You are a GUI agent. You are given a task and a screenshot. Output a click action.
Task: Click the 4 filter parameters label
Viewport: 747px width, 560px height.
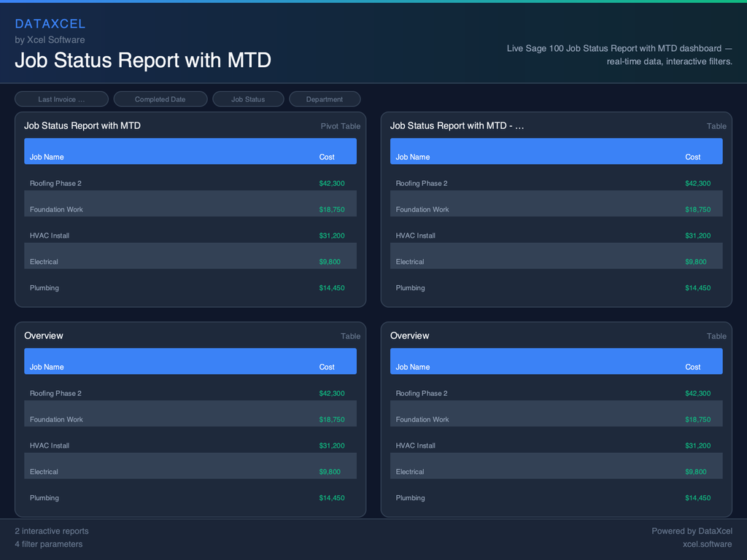pos(49,544)
